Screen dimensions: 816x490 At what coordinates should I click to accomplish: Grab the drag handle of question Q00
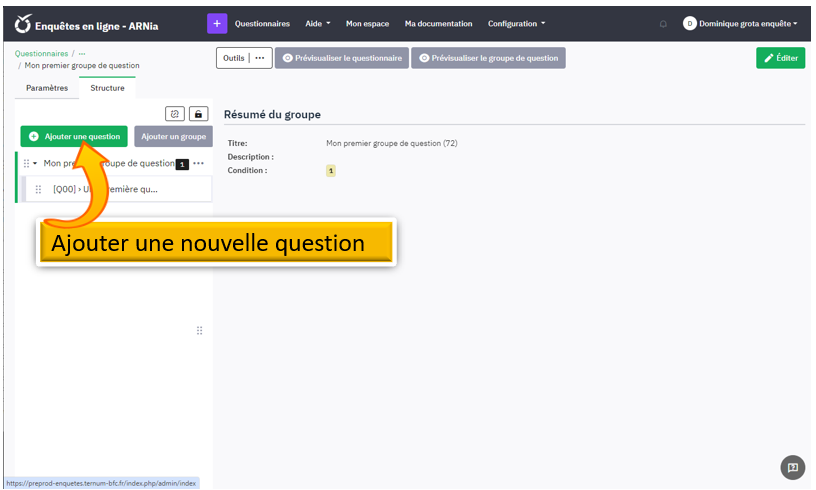click(38, 189)
